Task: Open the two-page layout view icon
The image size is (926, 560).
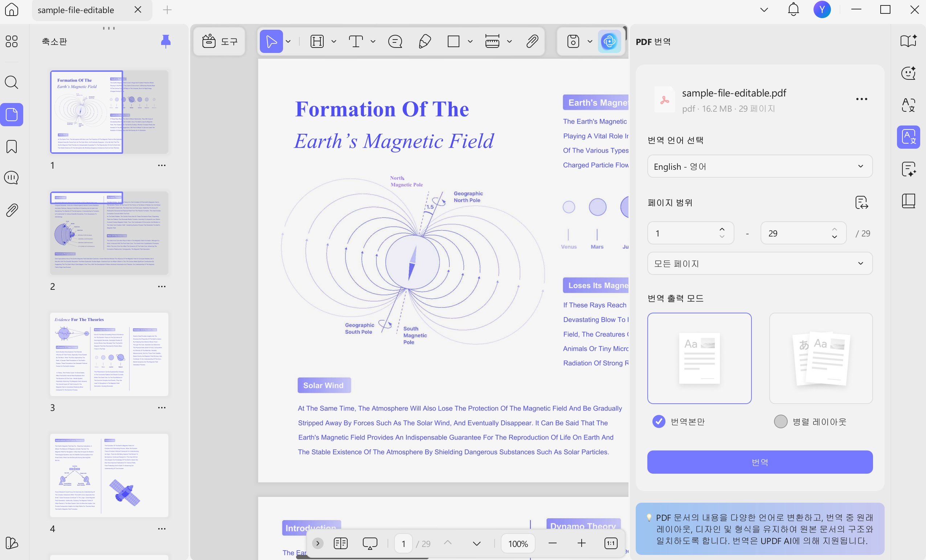Action: (340, 543)
